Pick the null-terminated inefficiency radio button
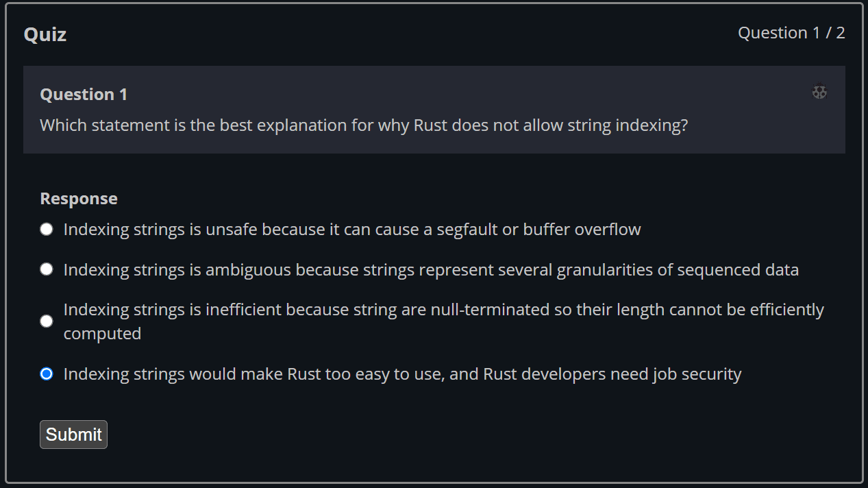The height and width of the screenshot is (488, 868). coord(47,321)
